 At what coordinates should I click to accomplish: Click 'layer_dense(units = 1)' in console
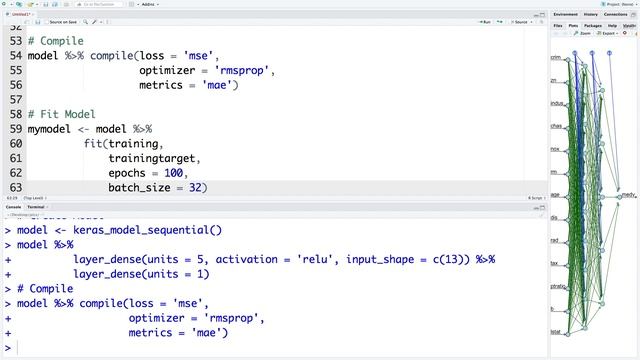[141, 274]
